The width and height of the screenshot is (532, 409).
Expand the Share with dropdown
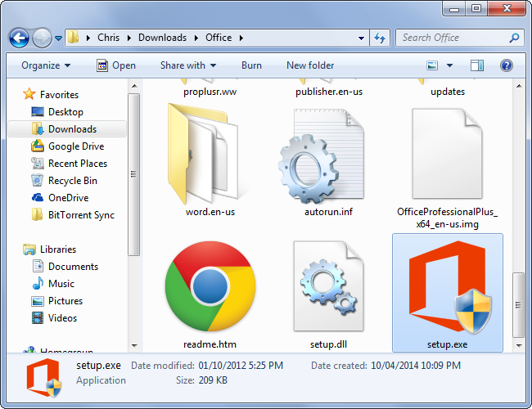(188, 65)
